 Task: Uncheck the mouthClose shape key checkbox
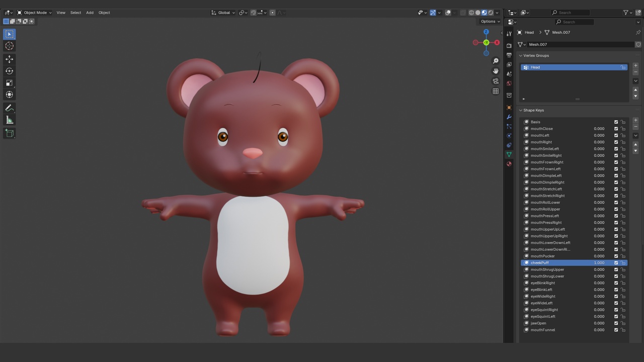coord(616,129)
